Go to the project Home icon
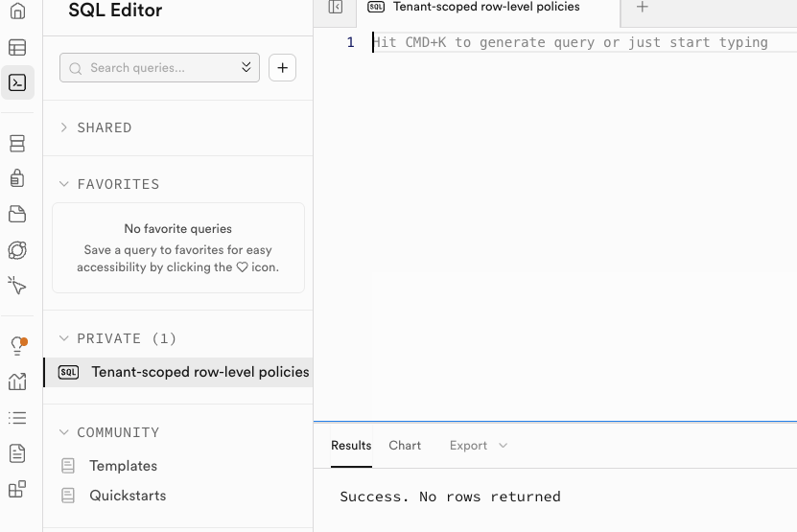797x532 pixels. tap(17, 12)
